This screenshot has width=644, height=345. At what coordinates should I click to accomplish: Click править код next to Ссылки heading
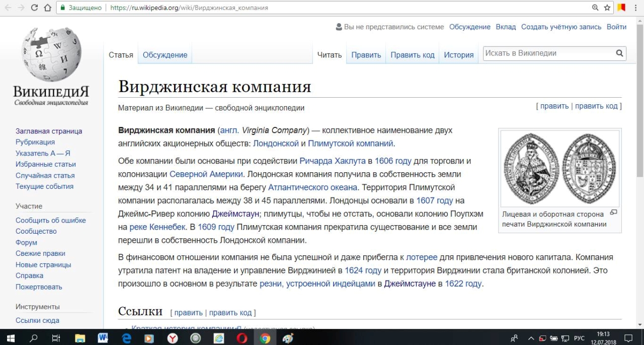pos(230,313)
